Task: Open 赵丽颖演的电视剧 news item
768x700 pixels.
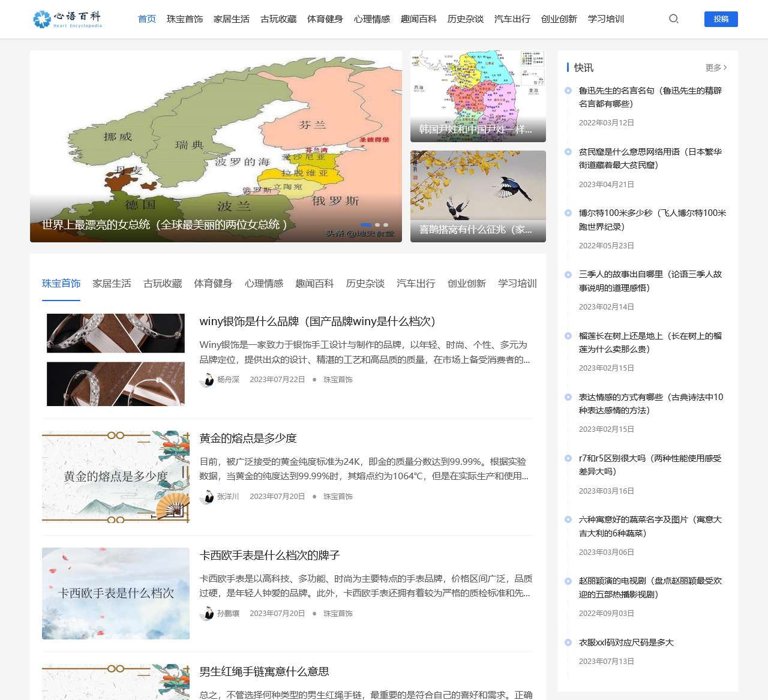Action: coord(650,588)
